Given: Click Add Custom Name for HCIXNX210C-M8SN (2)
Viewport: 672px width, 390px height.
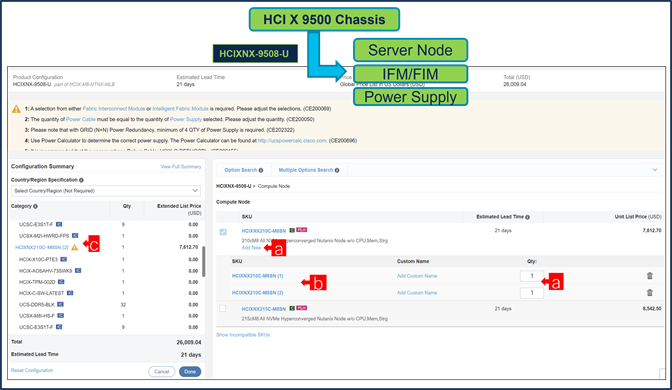Looking at the screenshot, I should pos(417,293).
